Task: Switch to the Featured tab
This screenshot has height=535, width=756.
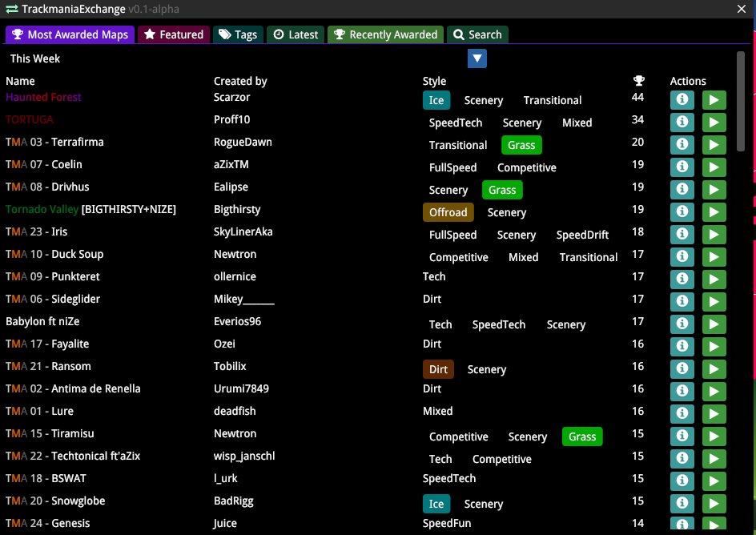Action: (x=173, y=34)
